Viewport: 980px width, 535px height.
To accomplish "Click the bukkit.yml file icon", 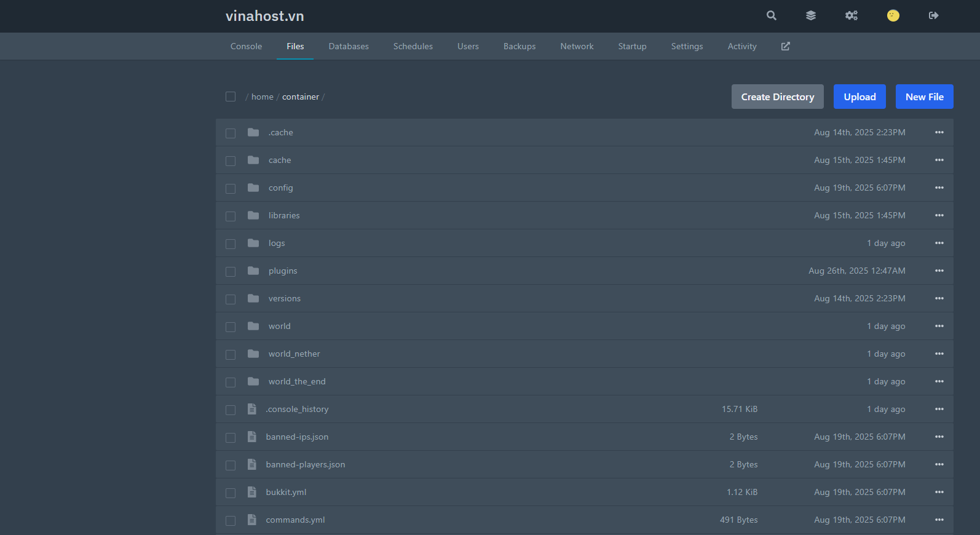I will [x=252, y=492].
